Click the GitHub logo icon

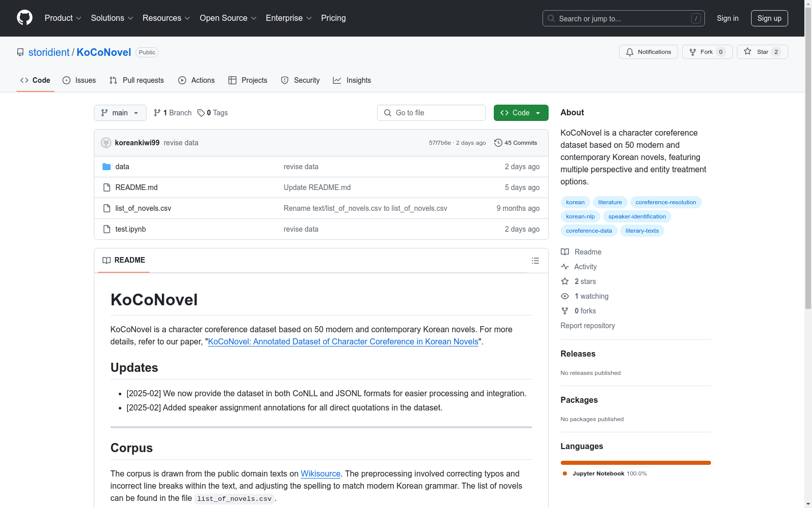24,18
